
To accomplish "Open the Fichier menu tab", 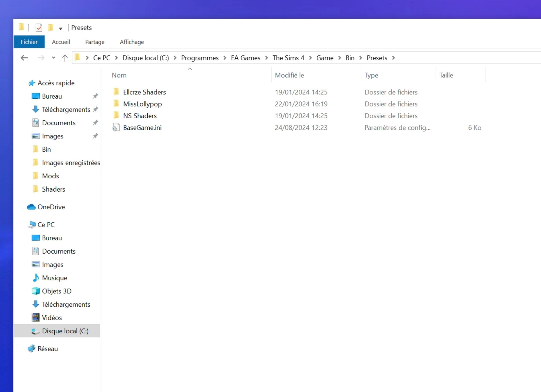I will pyautogui.click(x=29, y=42).
